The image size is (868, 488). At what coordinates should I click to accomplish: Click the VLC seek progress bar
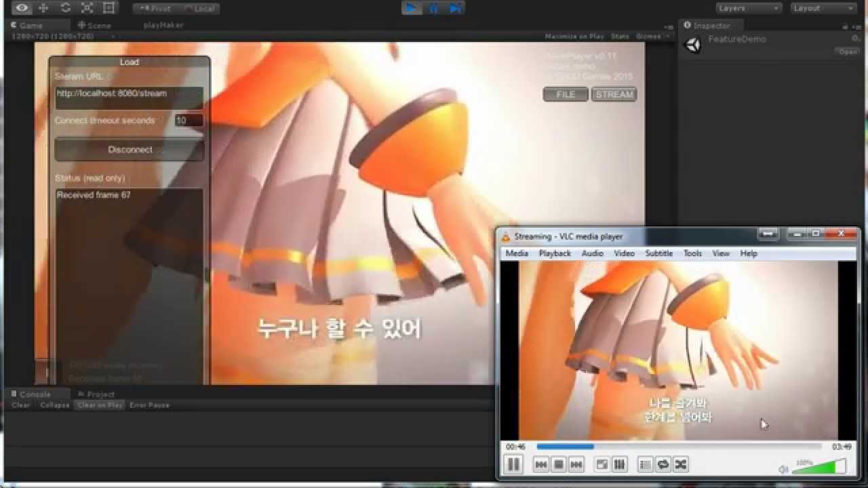[679, 447]
